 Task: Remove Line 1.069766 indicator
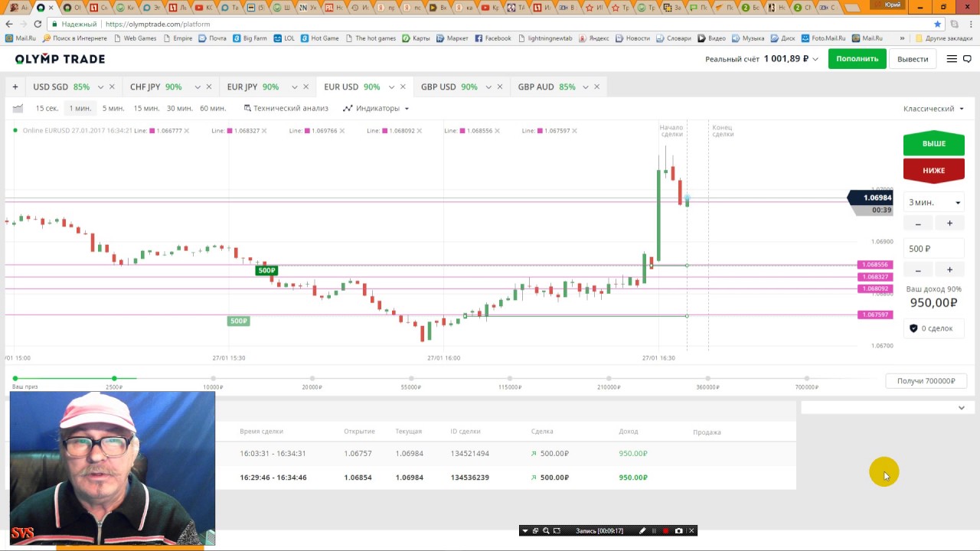[x=342, y=131]
